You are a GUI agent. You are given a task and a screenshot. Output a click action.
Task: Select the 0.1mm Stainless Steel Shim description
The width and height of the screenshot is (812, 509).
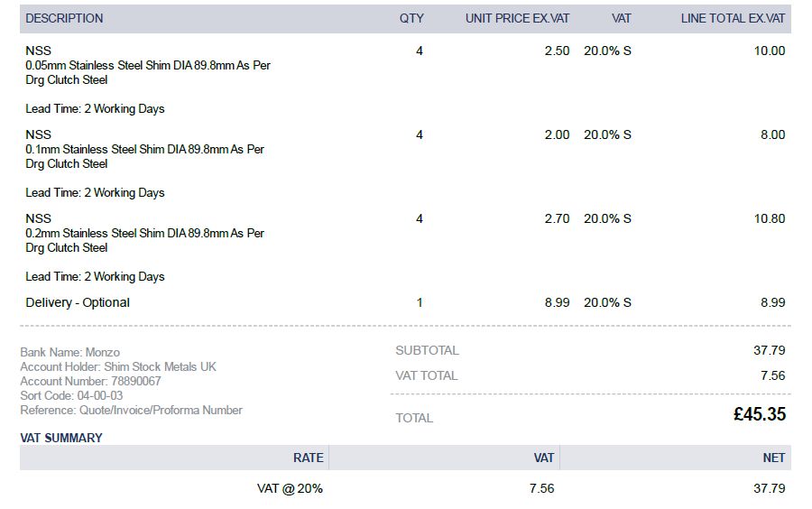click(x=144, y=150)
